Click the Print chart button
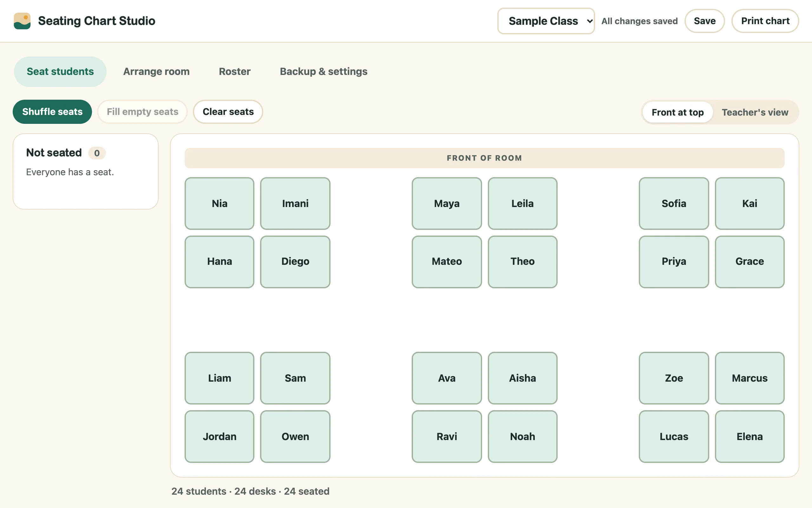 (765, 21)
